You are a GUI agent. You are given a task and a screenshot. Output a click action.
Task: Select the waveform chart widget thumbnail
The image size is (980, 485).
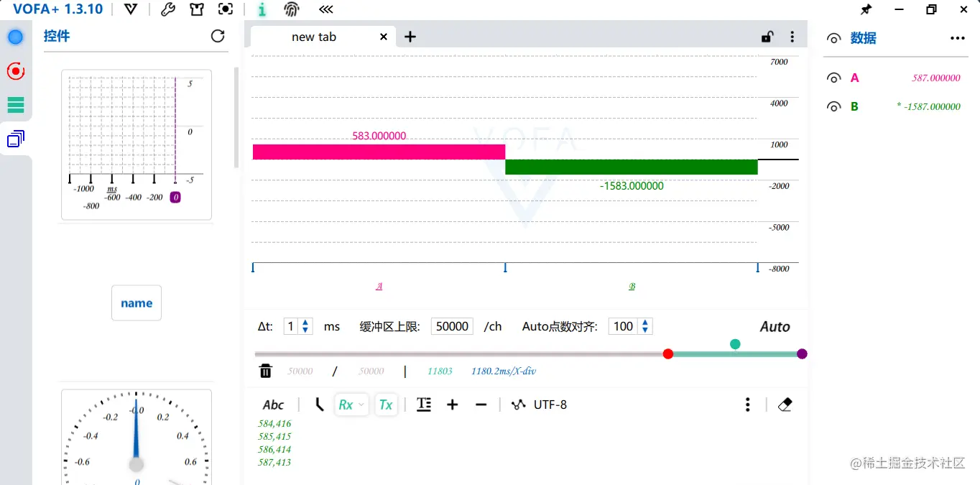tap(137, 144)
